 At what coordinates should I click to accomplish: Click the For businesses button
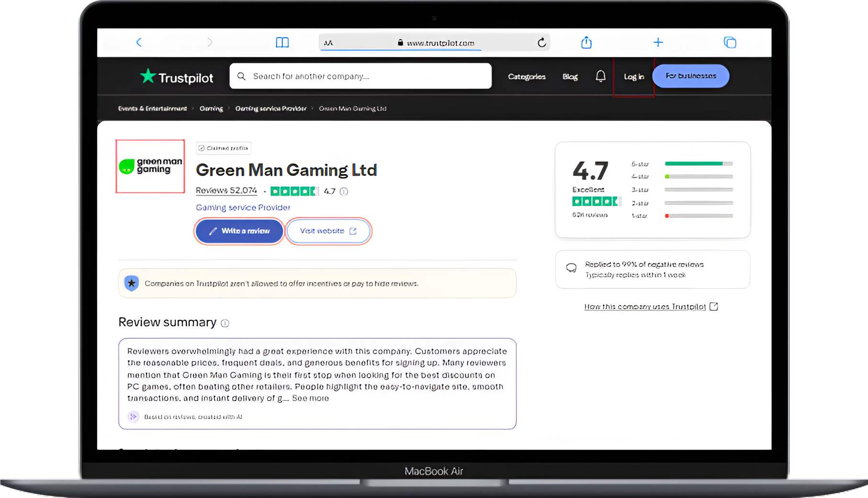point(691,76)
